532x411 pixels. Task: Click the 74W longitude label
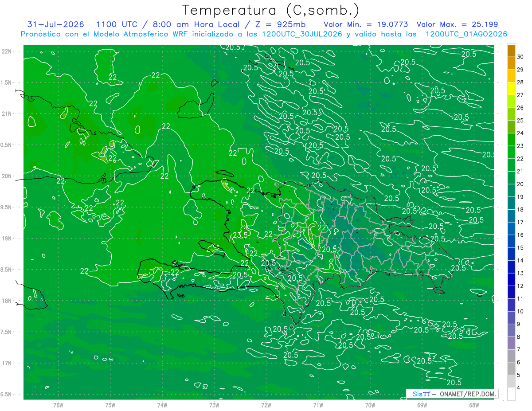coord(162,405)
